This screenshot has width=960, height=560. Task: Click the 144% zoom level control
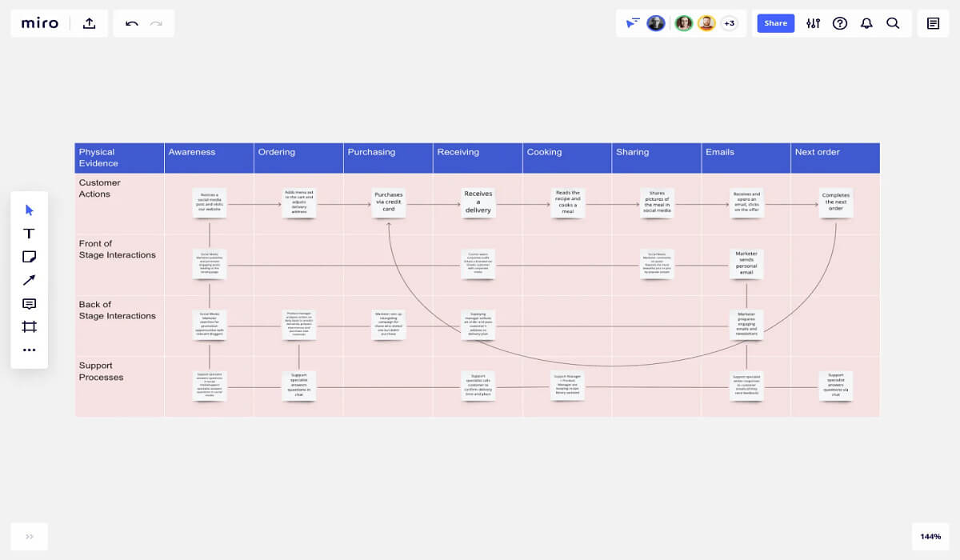tap(930, 537)
